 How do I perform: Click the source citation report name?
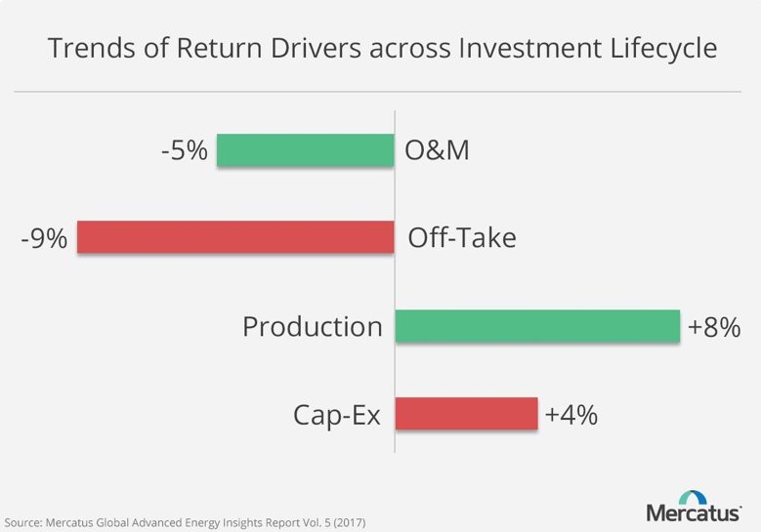tap(186, 522)
